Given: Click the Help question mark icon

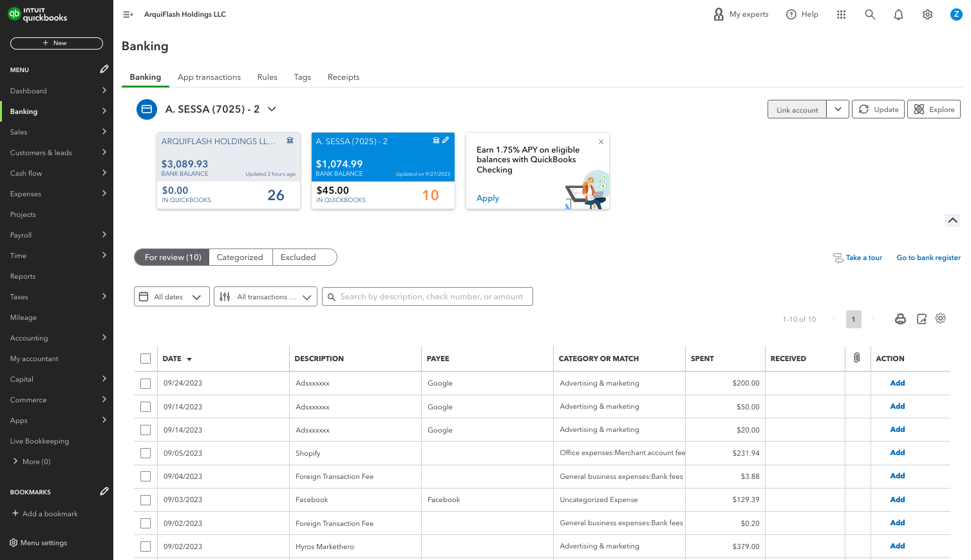Looking at the screenshot, I should 791,14.
